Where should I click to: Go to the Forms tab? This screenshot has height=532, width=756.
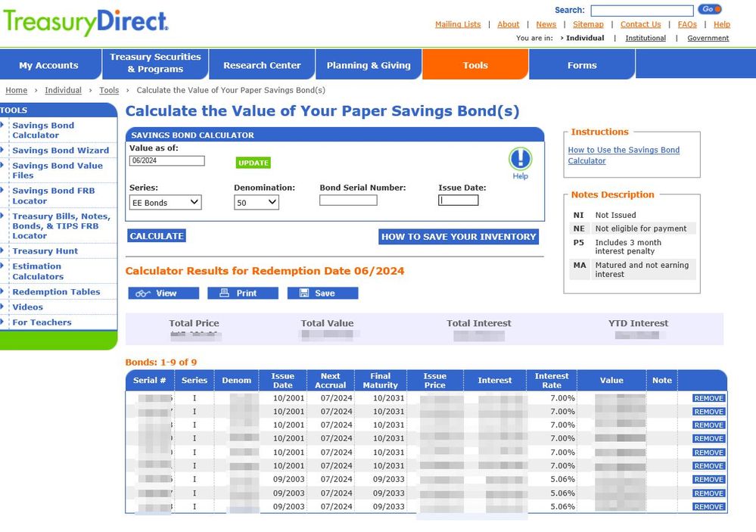coord(582,65)
